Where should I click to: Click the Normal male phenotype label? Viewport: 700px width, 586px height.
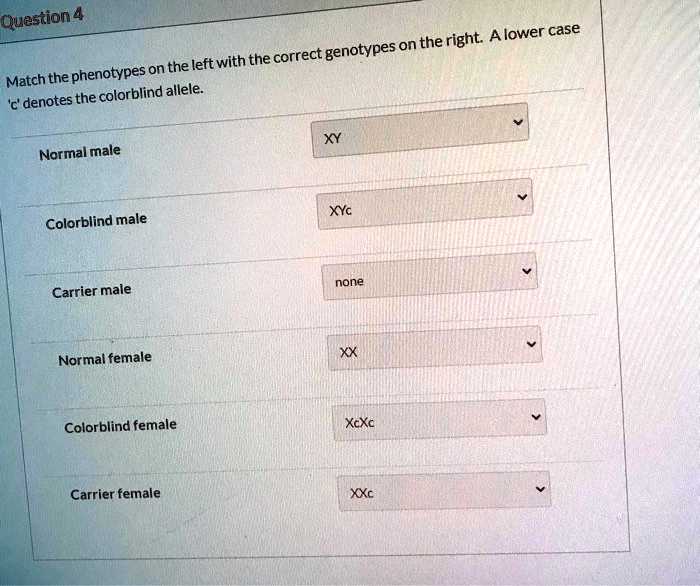point(80,152)
